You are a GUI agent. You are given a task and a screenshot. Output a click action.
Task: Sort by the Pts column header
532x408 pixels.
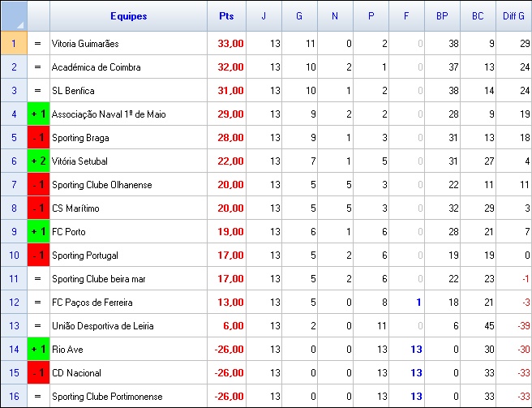(226, 16)
